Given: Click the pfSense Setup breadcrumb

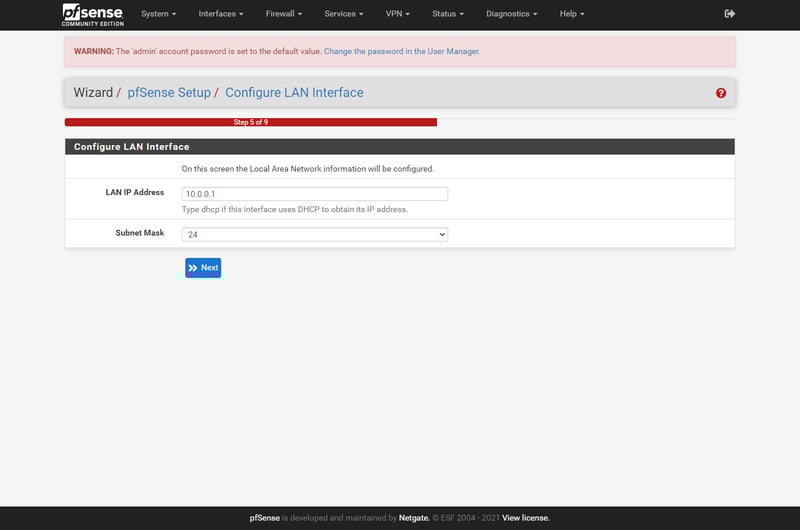Looking at the screenshot, I should tap(169, 93).
